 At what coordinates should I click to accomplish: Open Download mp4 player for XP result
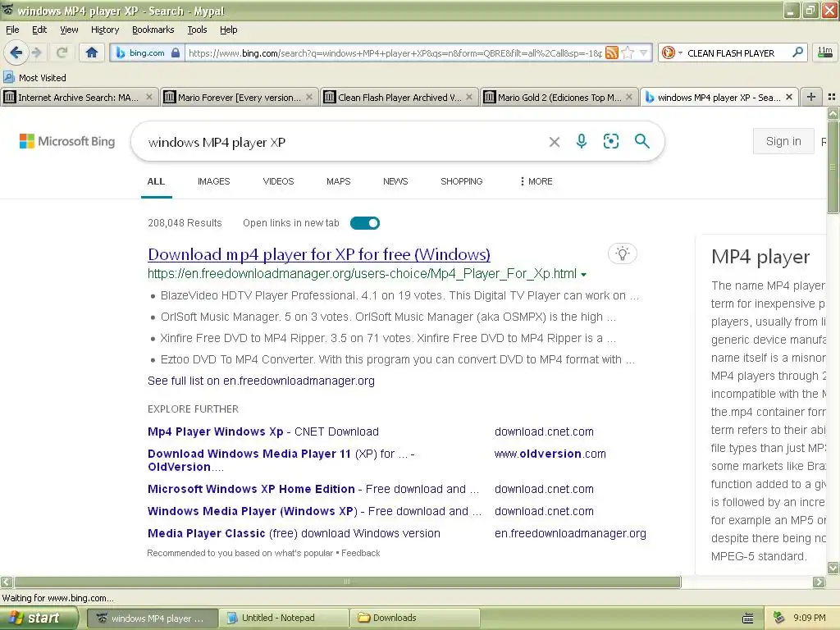319,254
